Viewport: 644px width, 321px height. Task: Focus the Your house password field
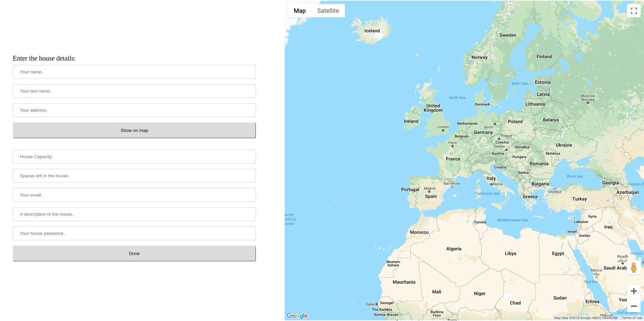coord(134,234)
